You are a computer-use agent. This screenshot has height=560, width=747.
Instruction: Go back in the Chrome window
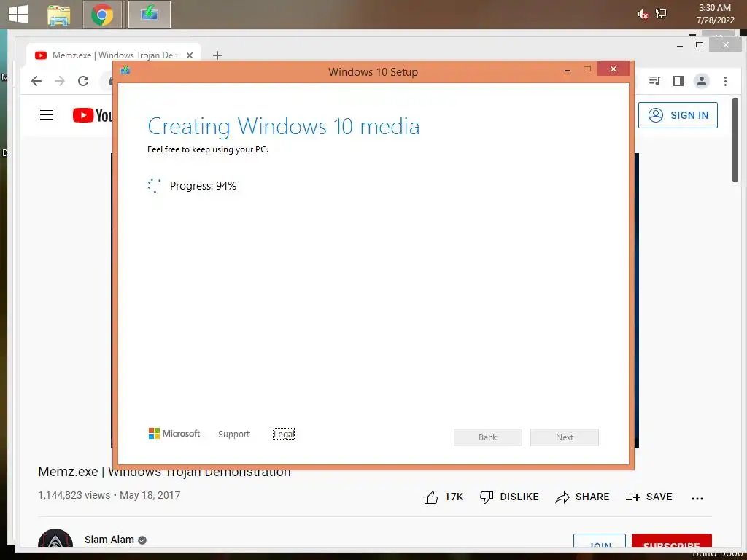click(36, 81)
